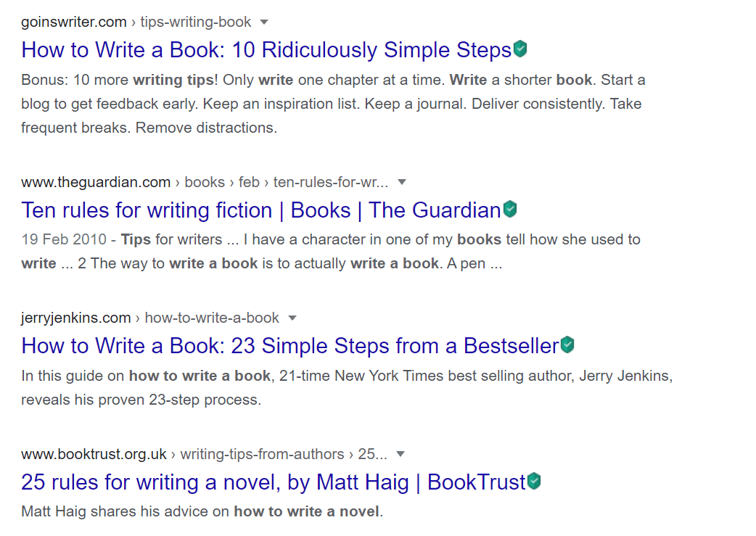The width and height of the screenshot is (756, 536).
Task: Click the 'feb' breadcrumb in the Guardian URL path
Action: point(249,182)
